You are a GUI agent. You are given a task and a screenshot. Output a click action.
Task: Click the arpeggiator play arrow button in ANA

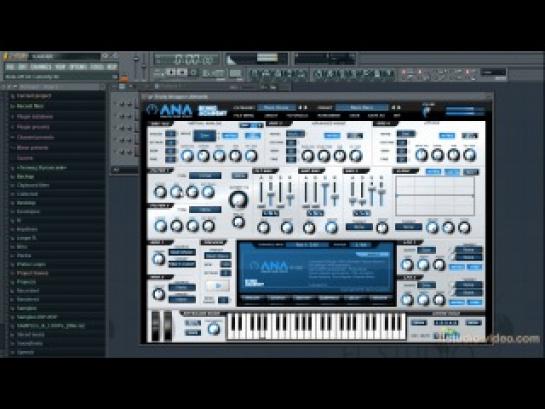(x=218, y=286)
